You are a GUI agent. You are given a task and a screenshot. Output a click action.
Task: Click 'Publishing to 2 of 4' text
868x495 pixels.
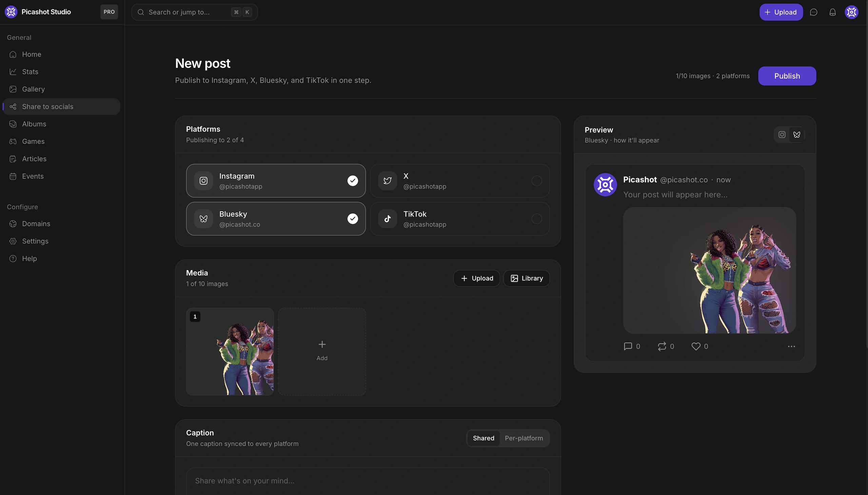[x=215, y=140]
